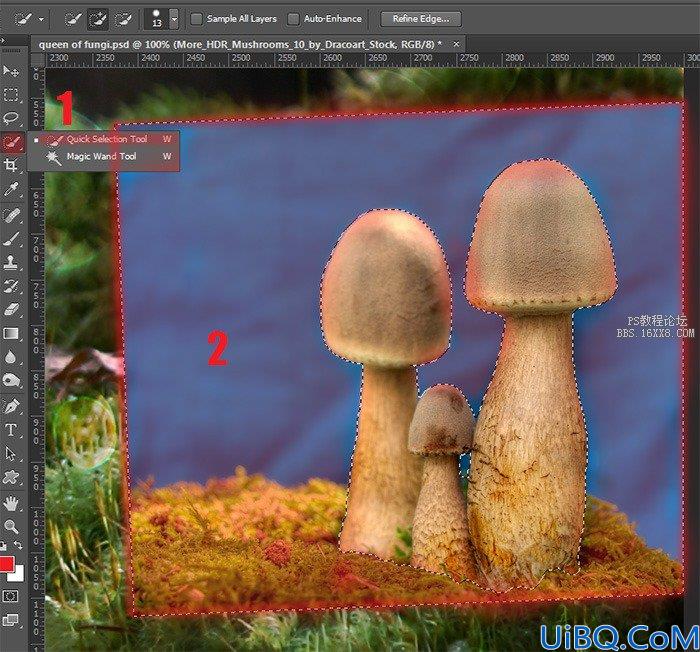Select the Move tool
The height and width of the screenshot is (652, 700).
pos(11,71)
